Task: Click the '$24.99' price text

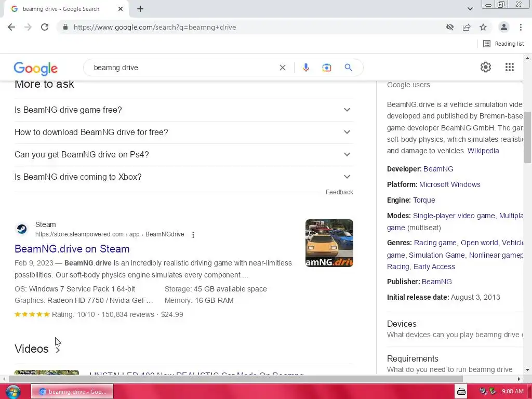Action: (x=172, y=314)
